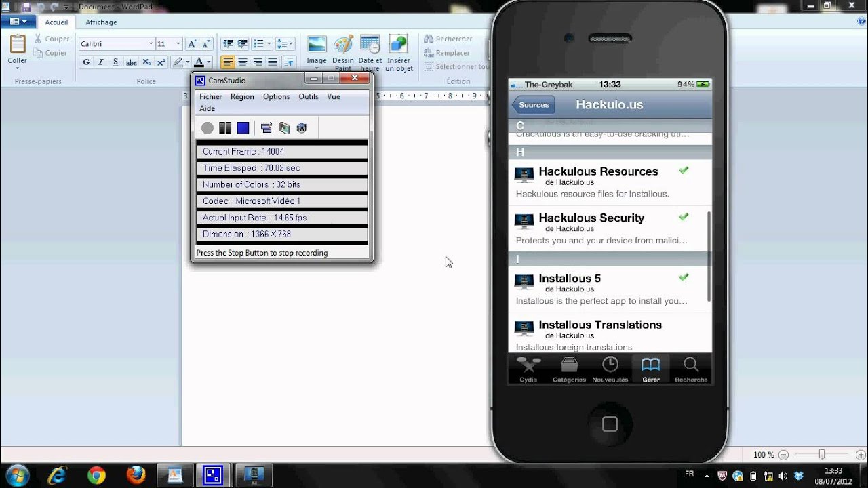Open Dessin Paint drawing icon
This screenshot has height=488, width=868.
(x=343, y=45)
